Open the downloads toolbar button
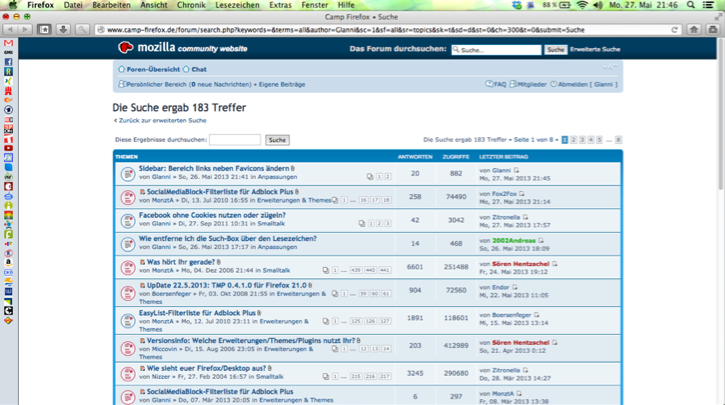 tap(63, 30)
